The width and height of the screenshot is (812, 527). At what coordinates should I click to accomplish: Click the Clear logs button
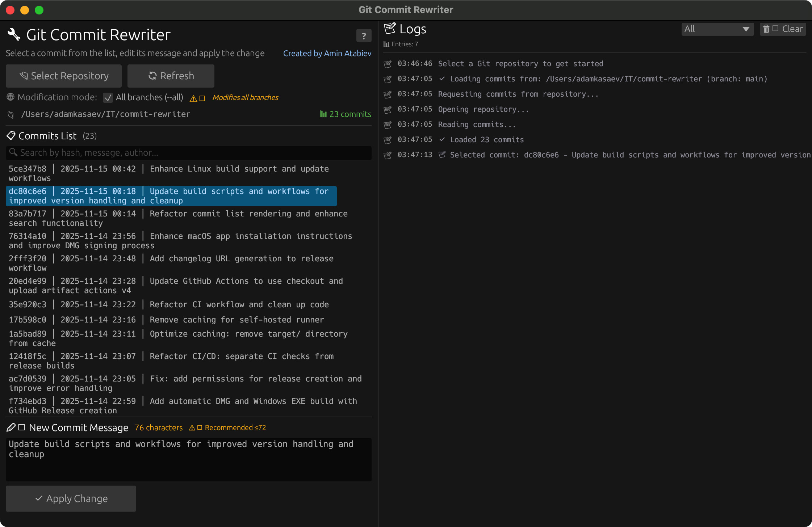[783, 29]
